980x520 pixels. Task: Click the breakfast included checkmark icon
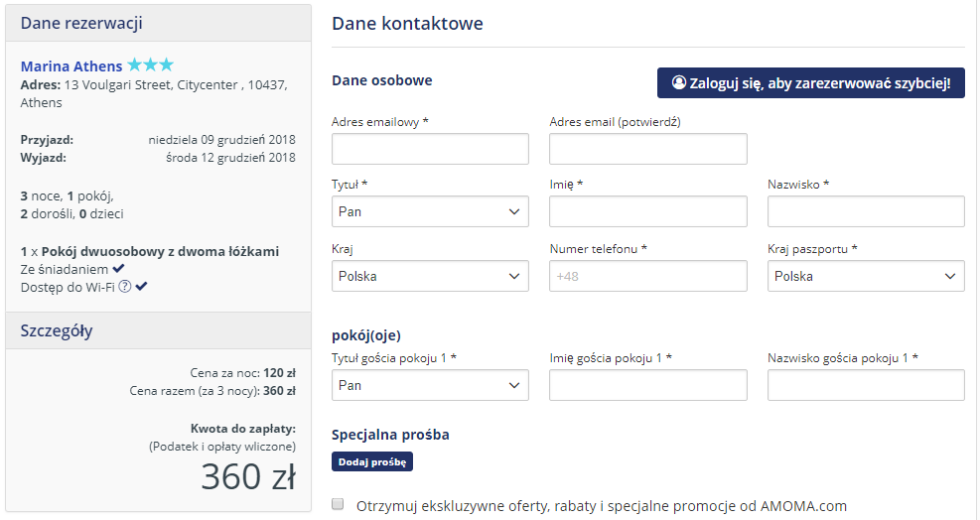[118, 269]
